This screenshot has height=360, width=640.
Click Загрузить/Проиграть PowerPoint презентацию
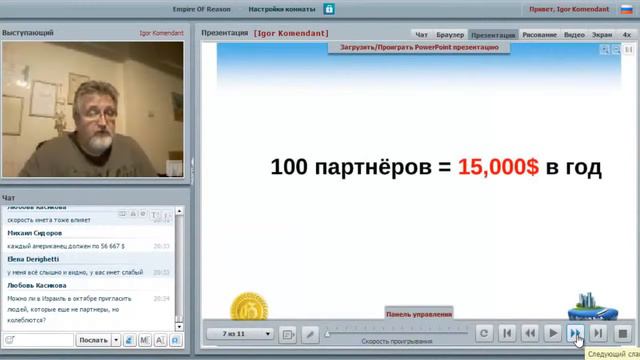click(x=419, y=47)
